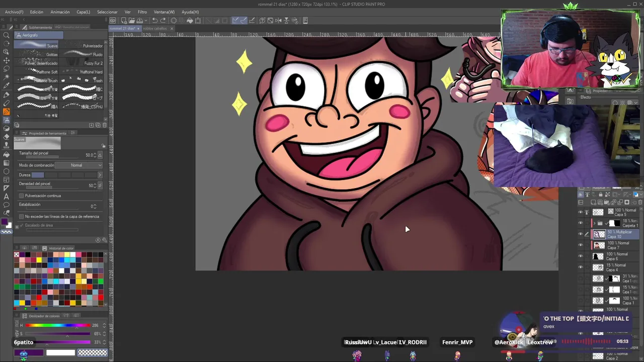The height and width of the screenshot is (362, 644).
Task: Open the Modo de combinación dropdown
Action: pos(78,165)
